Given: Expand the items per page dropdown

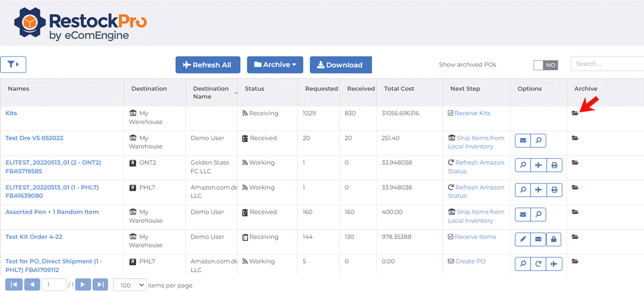Looking at the screenshot, I should click(x=129, y=285).
